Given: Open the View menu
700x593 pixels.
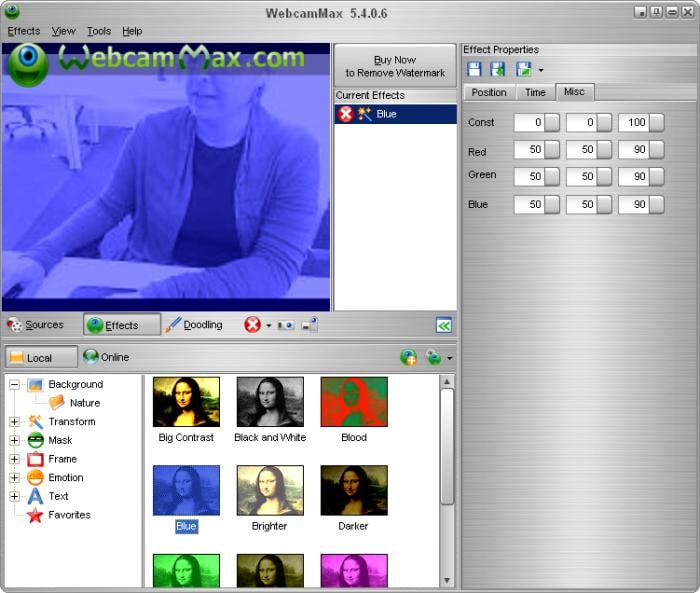Looking at the screenshot, I should pyautogui.click(x=63, y=31).
